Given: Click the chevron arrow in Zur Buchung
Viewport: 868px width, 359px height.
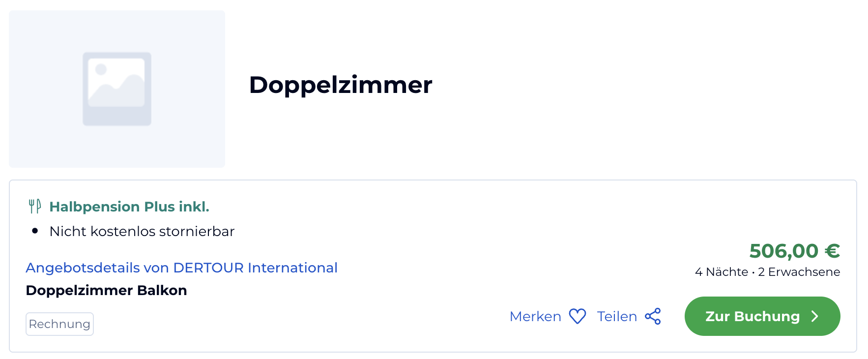Looking at the screenshot, I should [x=815, y=316].
